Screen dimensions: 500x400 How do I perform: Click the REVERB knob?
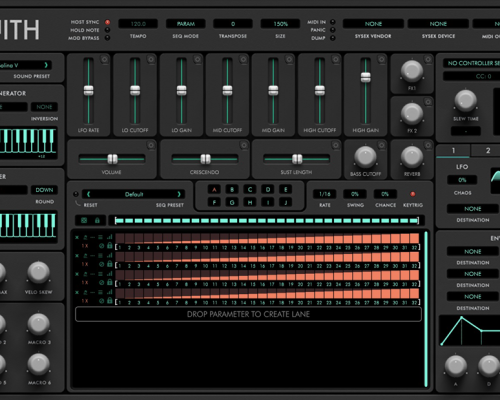coord(412,157)
